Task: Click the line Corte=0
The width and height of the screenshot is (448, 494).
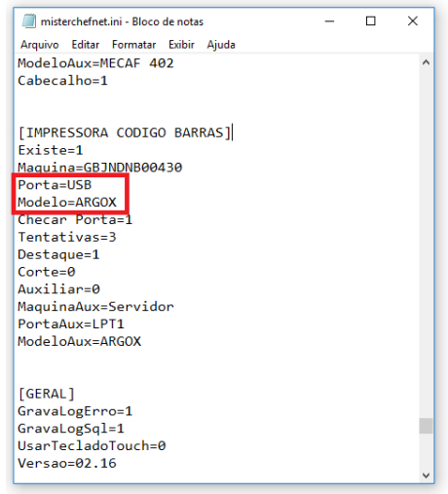Action: point(47,272)
